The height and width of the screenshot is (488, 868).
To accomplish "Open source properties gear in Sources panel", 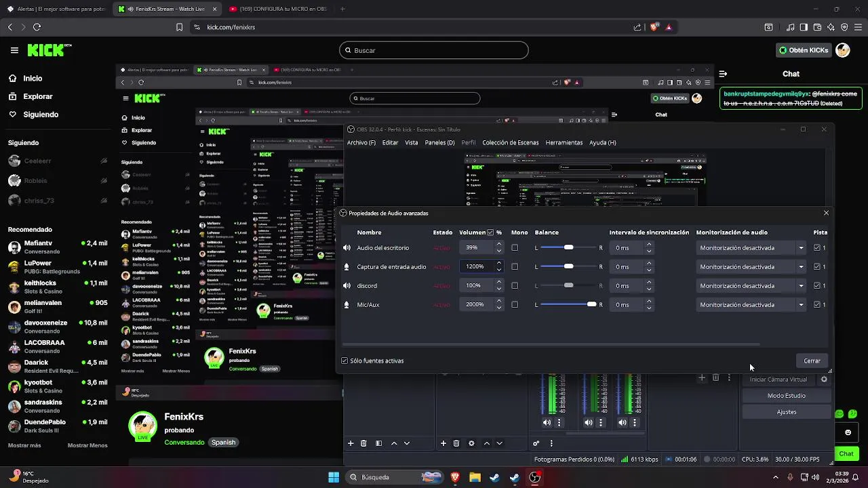I will [x=471, y=443].
